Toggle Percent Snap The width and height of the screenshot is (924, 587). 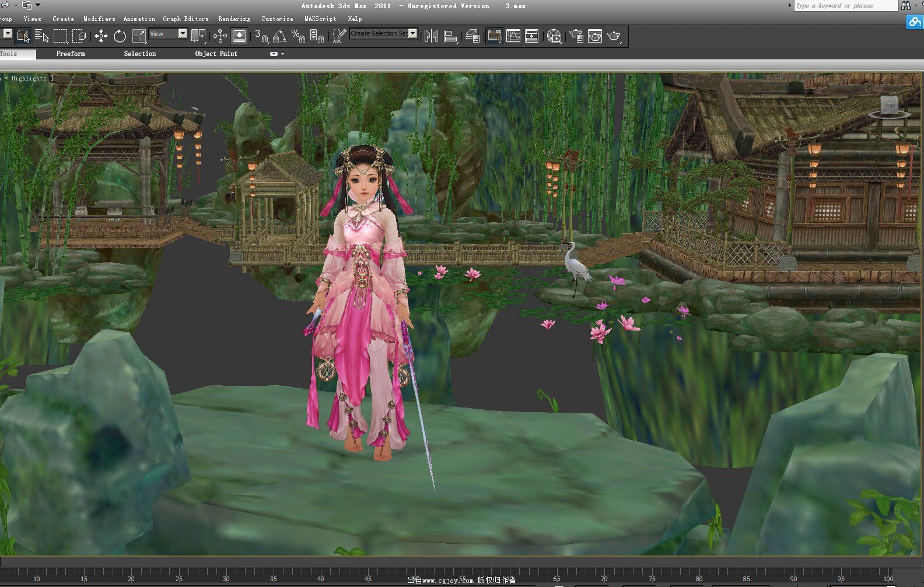(x=298, y=36)
